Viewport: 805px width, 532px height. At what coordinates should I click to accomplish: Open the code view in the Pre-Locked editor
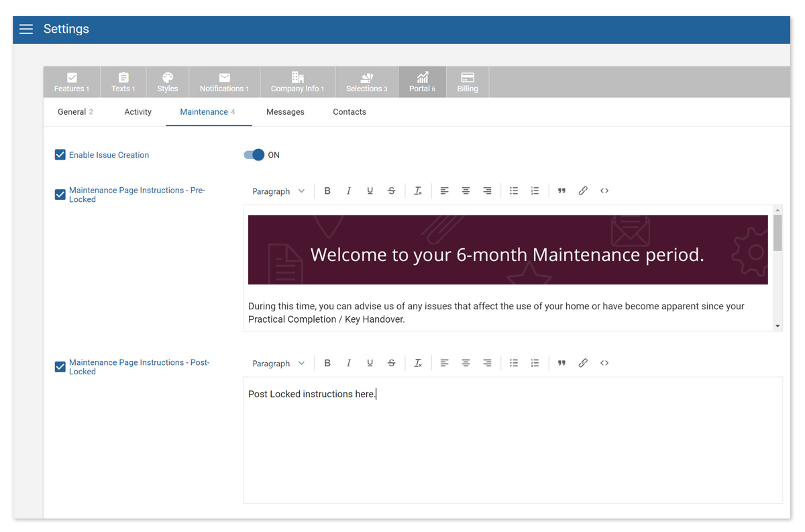point(604,191)
